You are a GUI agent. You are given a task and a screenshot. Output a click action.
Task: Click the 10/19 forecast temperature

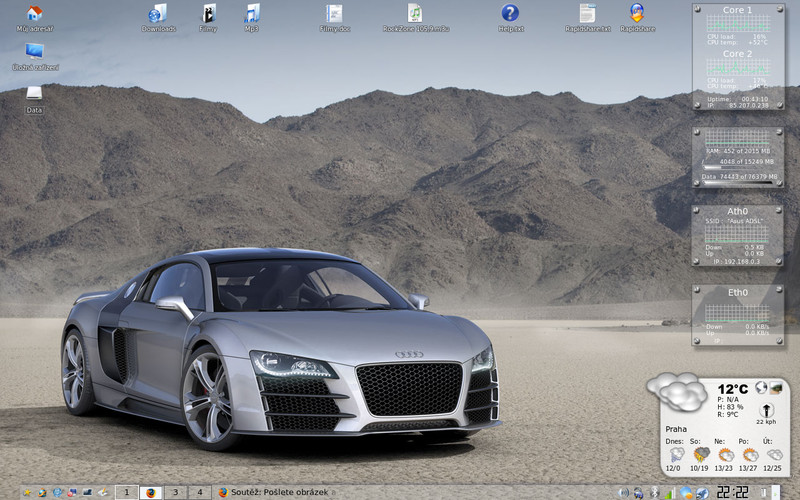pyautogui.click(x=699, y=468)
